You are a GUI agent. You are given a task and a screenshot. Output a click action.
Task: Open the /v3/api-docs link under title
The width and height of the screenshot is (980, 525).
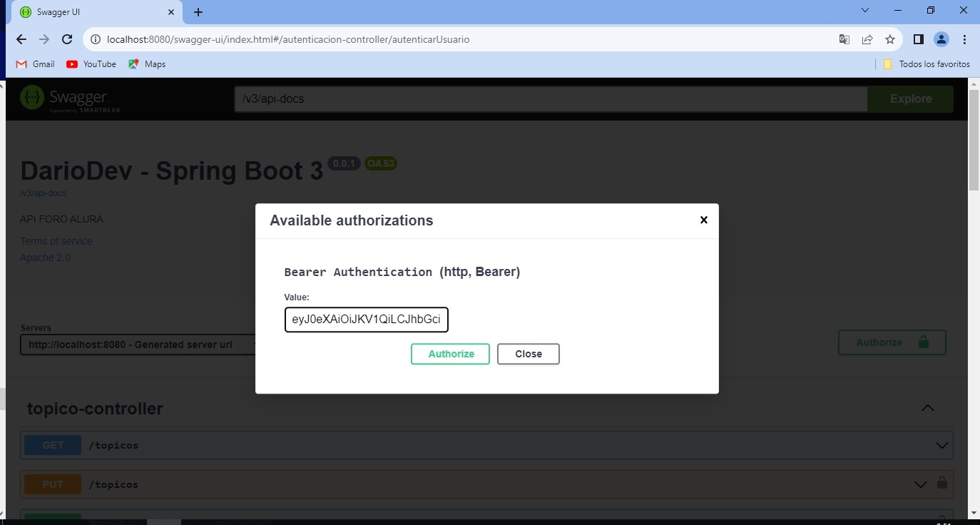[43, 193]
